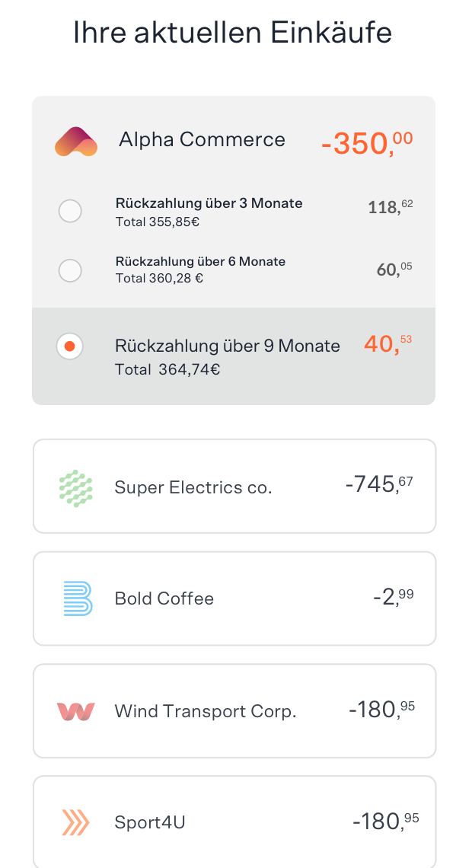Screen dimensions: 472x868
Task: Click the Alpha Commerce merchant name
Action: point(202,140)
